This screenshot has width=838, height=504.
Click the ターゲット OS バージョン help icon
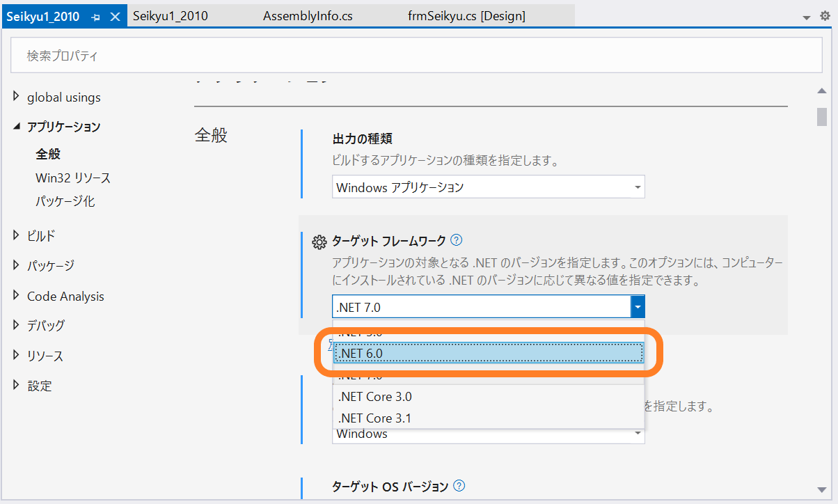pos(459,486)
